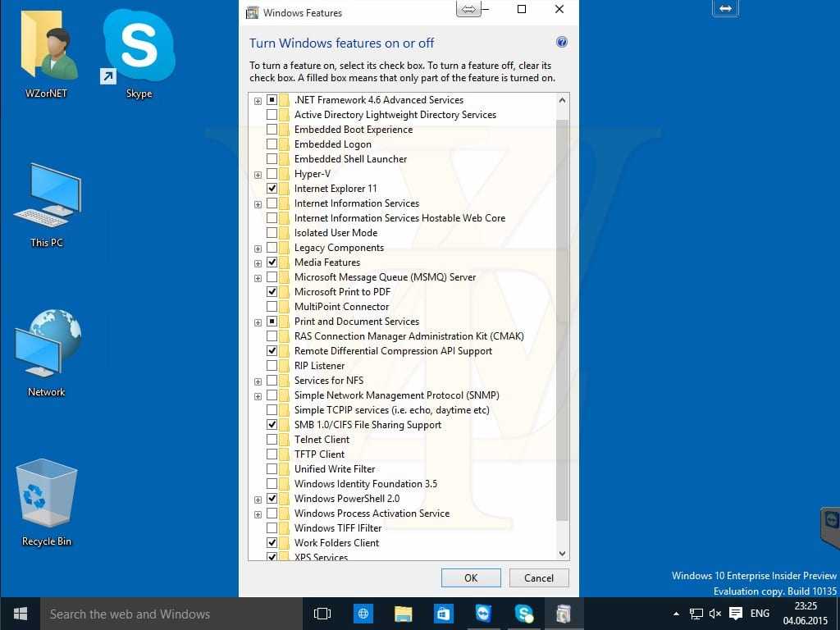Open TeamViewer from the taskbar

483,614
